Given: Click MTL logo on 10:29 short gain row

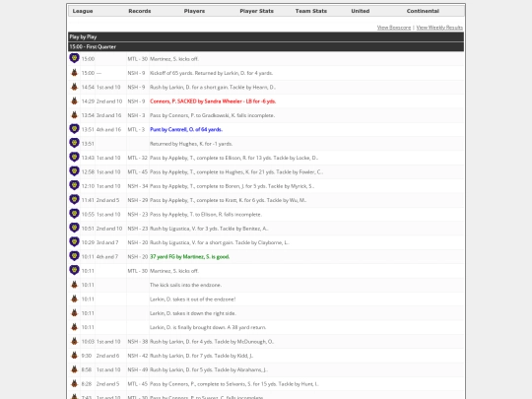Looking at the screenshot, I should tap(74, 242).
